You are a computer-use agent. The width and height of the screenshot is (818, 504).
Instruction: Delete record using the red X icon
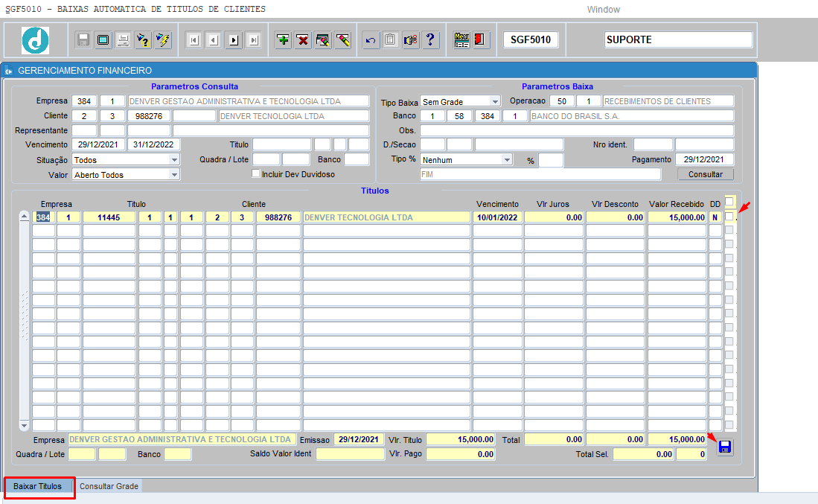coord(303,39)
